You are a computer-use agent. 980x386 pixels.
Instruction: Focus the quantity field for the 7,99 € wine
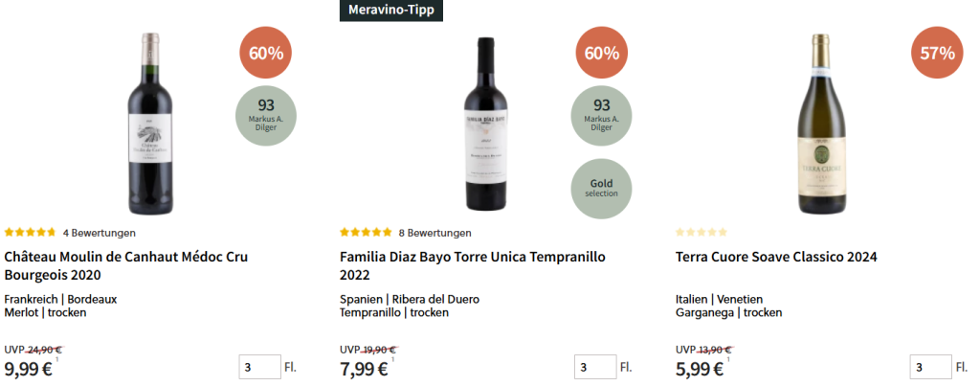(x=595, y=368)
